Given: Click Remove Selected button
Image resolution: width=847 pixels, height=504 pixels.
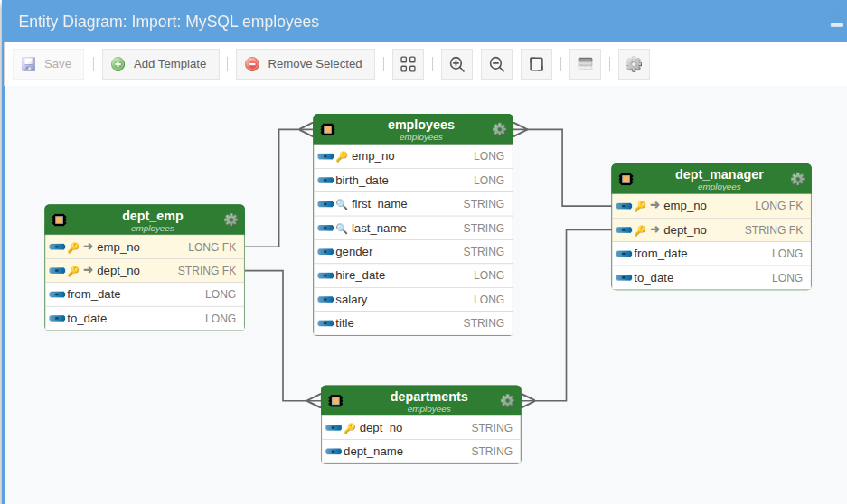Looking at the screenshot, I should pos(306,64).
